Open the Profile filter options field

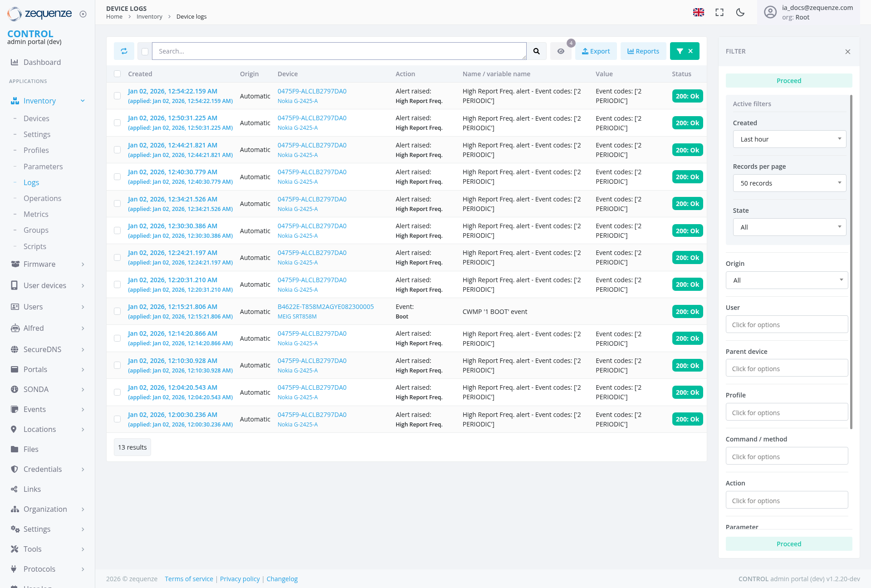tap(787, 412)
